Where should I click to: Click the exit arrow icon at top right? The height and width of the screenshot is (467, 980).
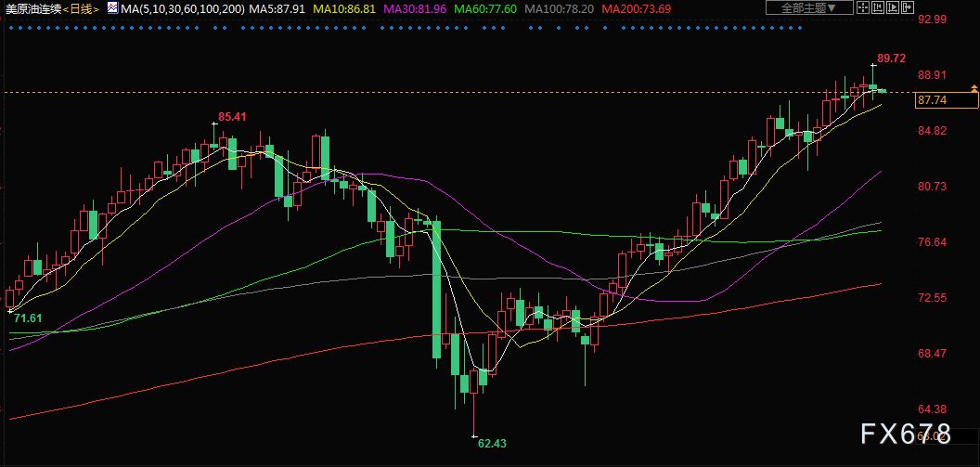coord(909,8)
